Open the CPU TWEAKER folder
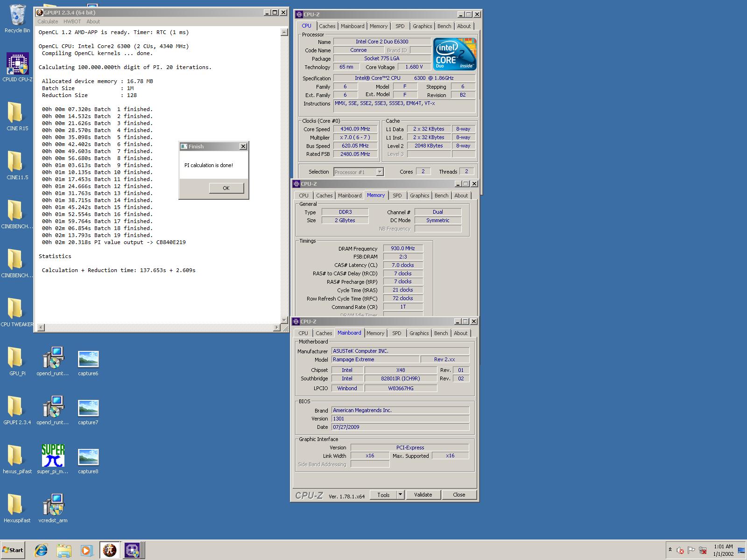This screenshot has height=560, width=747. coord(17,313)
